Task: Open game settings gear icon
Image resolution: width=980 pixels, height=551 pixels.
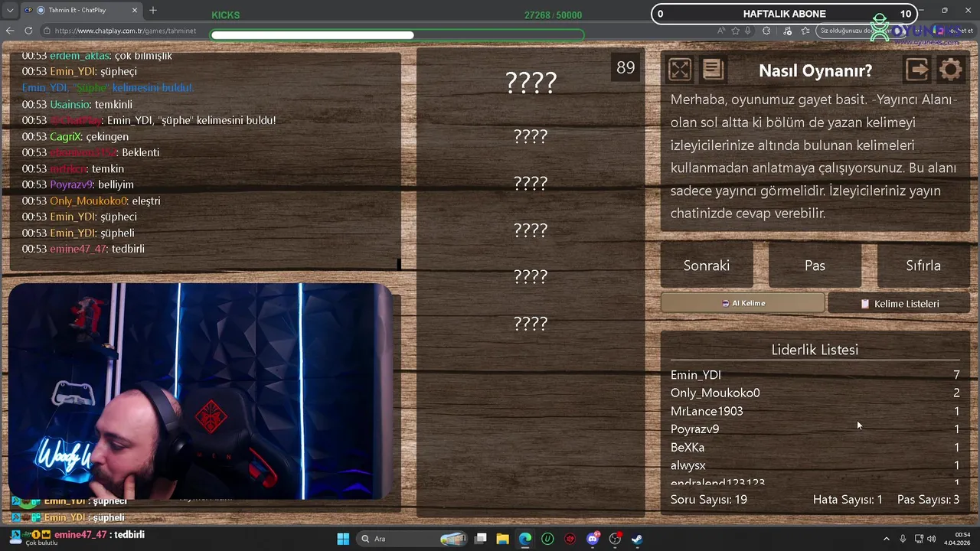Action: click(950, 70)
